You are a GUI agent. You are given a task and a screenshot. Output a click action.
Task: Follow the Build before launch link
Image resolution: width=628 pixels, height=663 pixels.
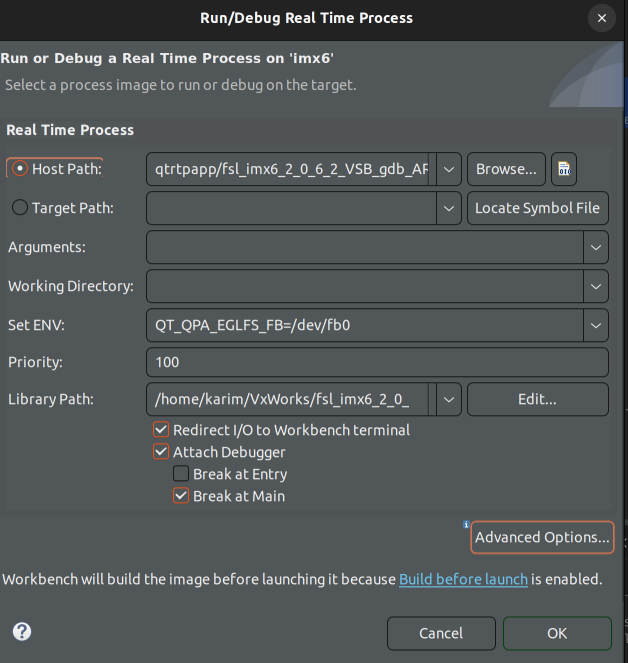click(463, 580)
